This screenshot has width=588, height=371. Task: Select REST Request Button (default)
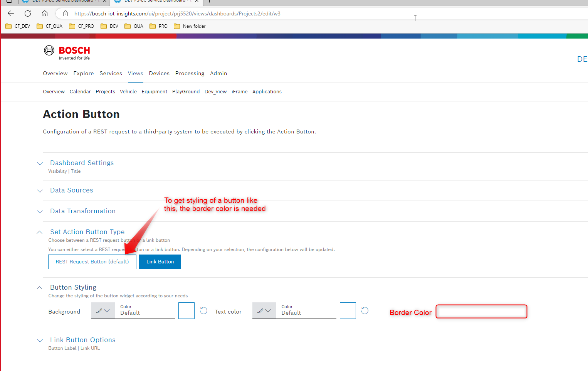pyautogui.click(x=92, y=262)
